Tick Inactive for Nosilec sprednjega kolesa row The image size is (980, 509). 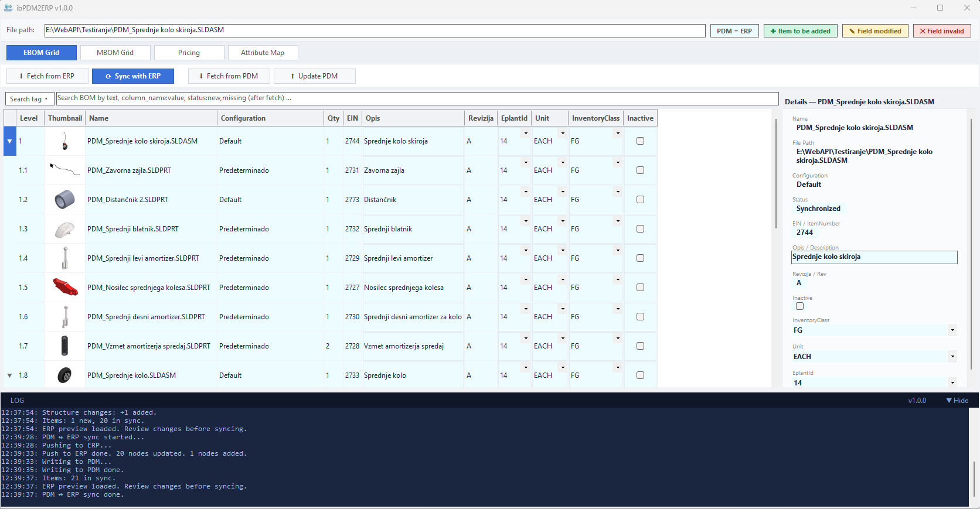(640, 288)
